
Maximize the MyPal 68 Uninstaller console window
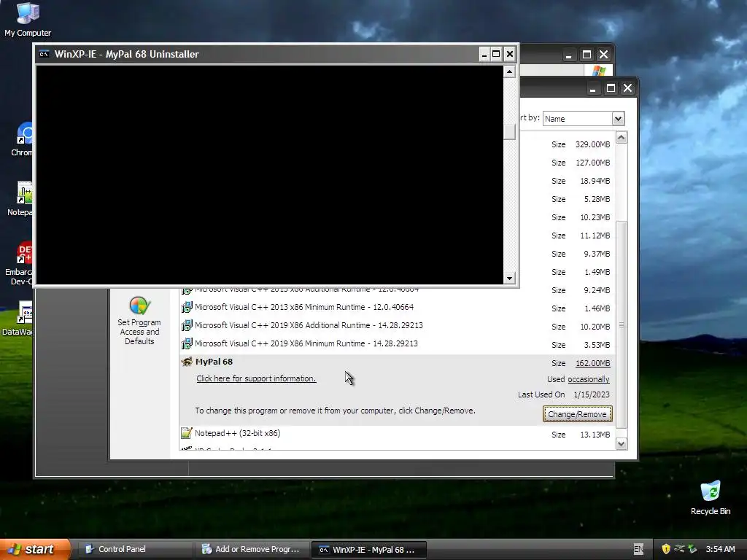[496, 54]
